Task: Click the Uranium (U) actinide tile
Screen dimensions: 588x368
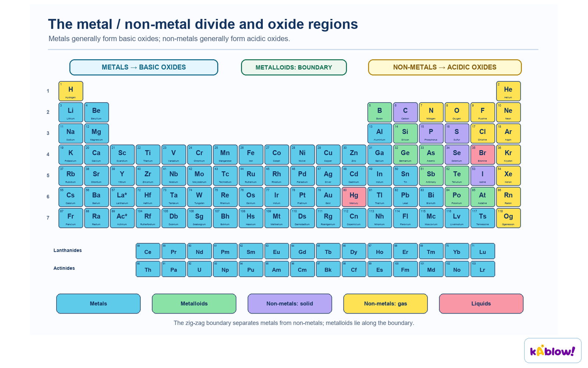Action: tap(200, 269)
